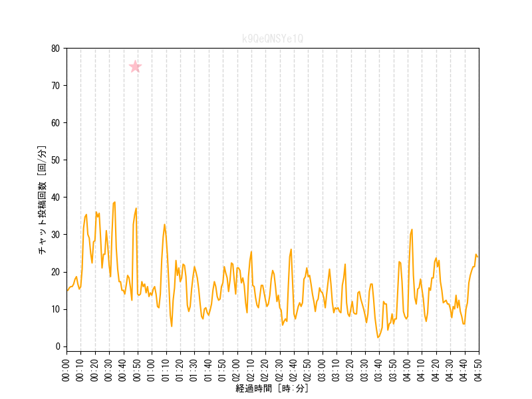Click the x-axis label 経過時間 [時:分]

tap(272, 388)
